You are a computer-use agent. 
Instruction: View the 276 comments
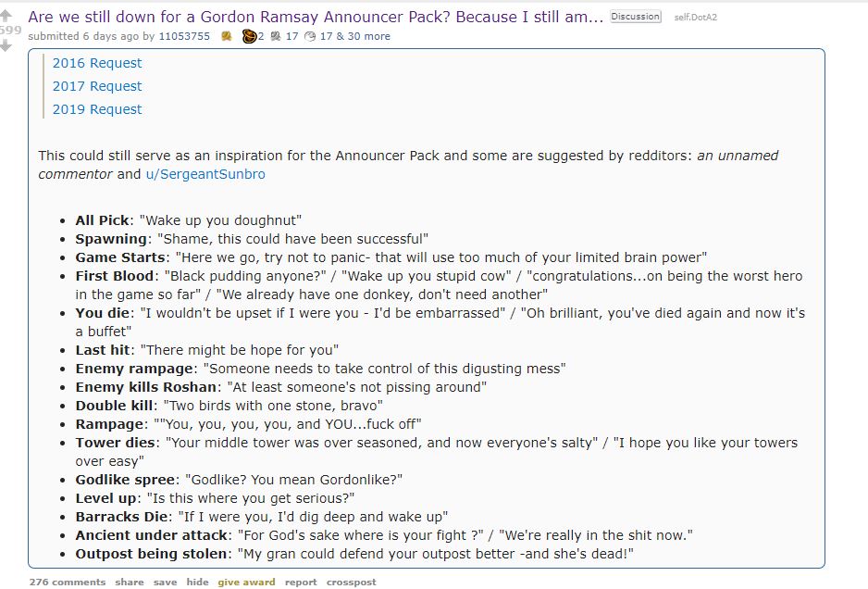(x=68, y=582)
